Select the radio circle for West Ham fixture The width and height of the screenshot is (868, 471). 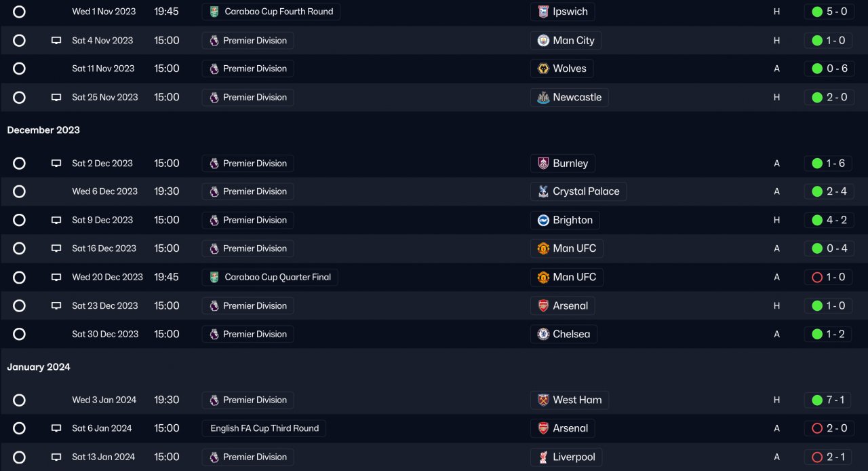click(x=19, y=400)
